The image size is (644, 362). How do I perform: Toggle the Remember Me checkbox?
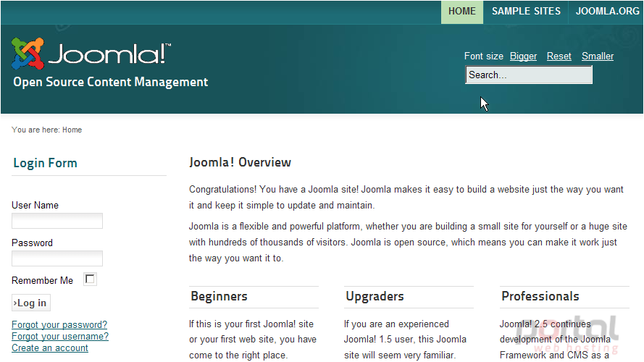pyautogui.click(x=90, y=279)
